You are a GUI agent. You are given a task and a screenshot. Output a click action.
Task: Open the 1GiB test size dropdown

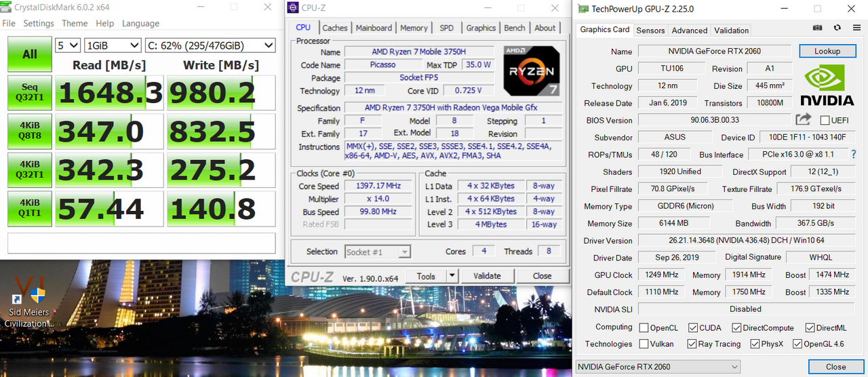point(113,45)
